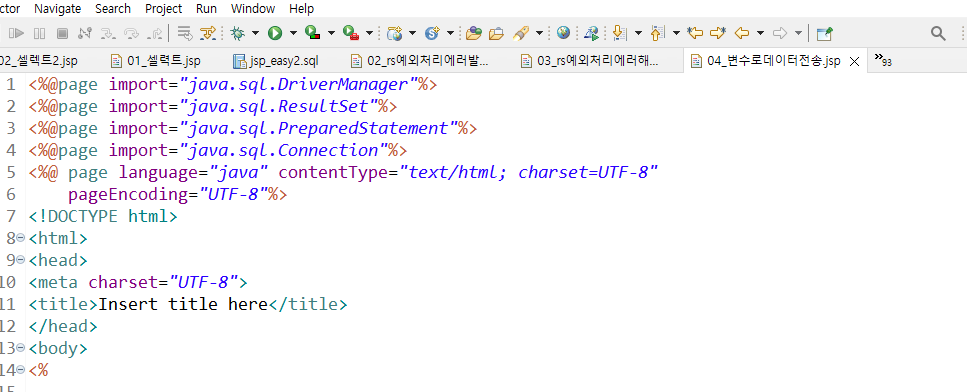Open the Run menu
Image resolution: width=967 pixels, height=392 pixels.
[x=206, y=9]
